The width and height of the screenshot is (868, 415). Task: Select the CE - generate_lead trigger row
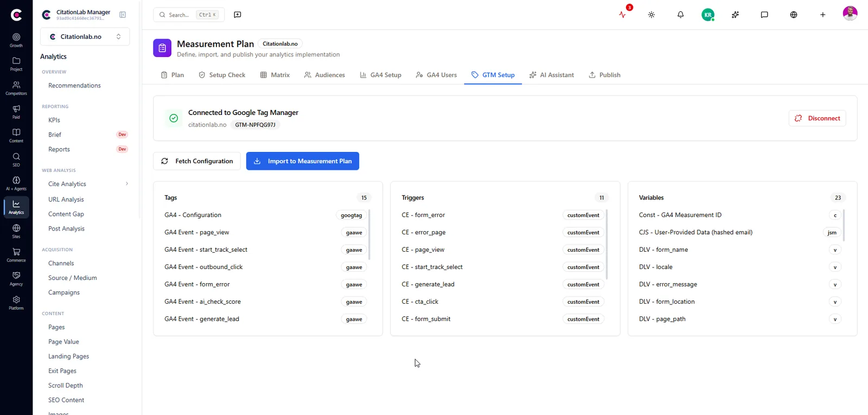(503, 284)
